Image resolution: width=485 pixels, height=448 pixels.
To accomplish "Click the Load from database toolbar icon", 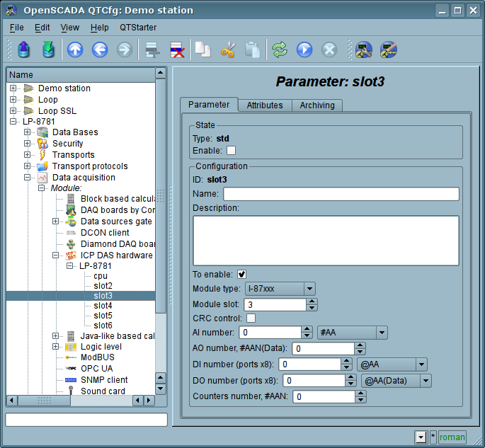I will 24,50.
